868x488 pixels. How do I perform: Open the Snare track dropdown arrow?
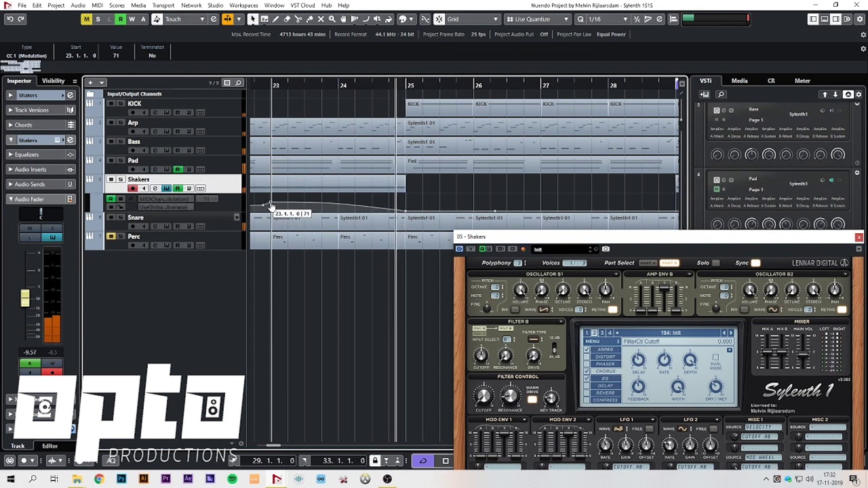coord(237,218)
